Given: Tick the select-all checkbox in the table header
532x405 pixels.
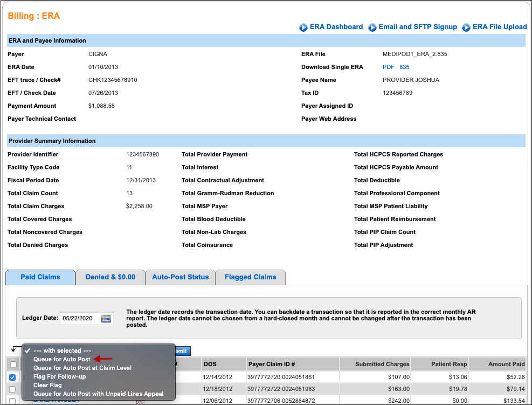Looking at the screenshot, I should click(x=13, y=364).
